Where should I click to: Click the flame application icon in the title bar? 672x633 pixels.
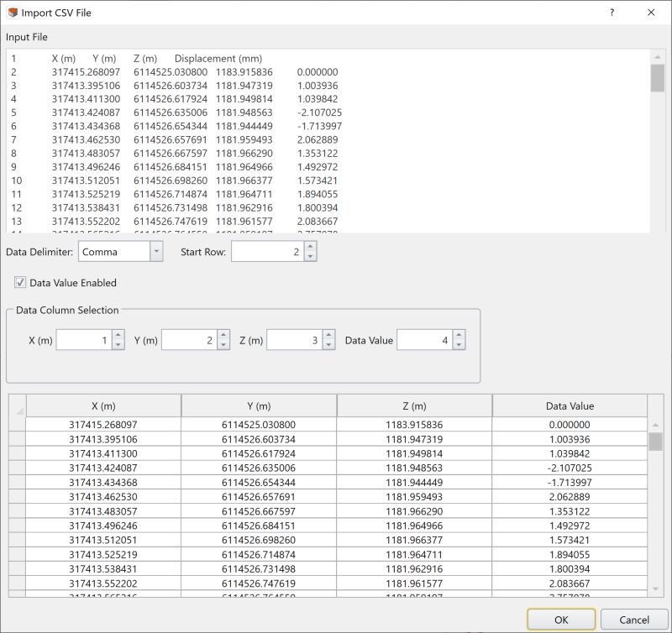(x=12, y=13)
